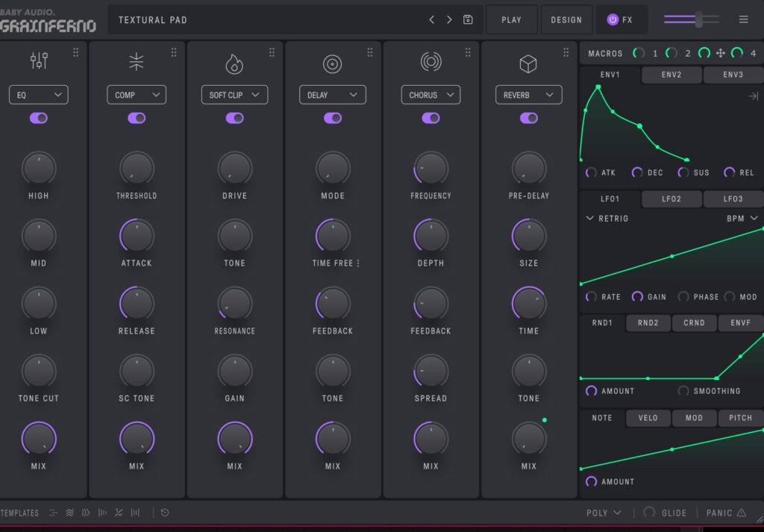The image size is (764, 532).
Task: Click the save preset floppy disk icon
Action: (x=468, y=20)
